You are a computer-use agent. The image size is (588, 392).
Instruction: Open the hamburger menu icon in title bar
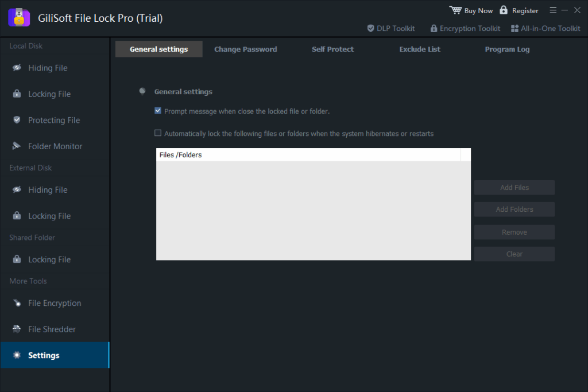tap(553, 10)
